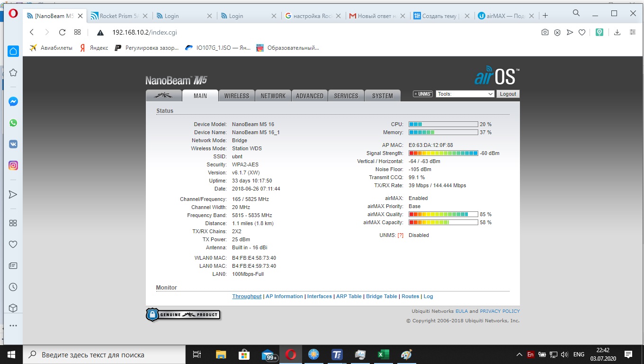Switch to ADVANCED tab
The image size is (644, 364).
pos(310,95)
